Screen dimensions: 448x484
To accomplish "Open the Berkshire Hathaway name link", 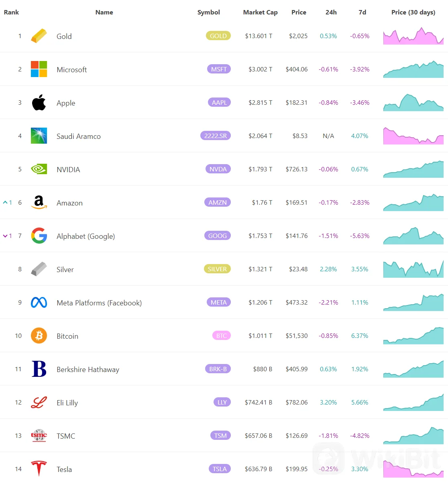I will coord(88,370).
